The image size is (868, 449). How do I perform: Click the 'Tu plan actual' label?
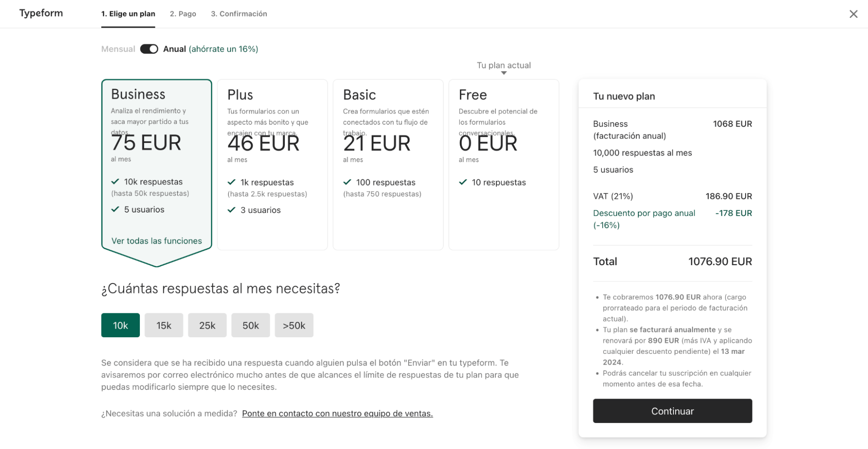tap(504, 65)
